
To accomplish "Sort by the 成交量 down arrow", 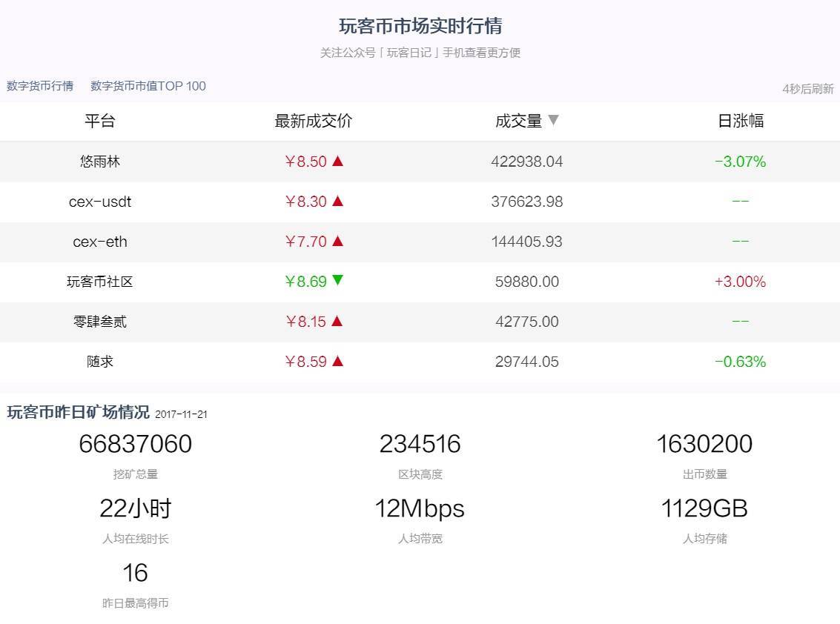I will coord(553,120).
